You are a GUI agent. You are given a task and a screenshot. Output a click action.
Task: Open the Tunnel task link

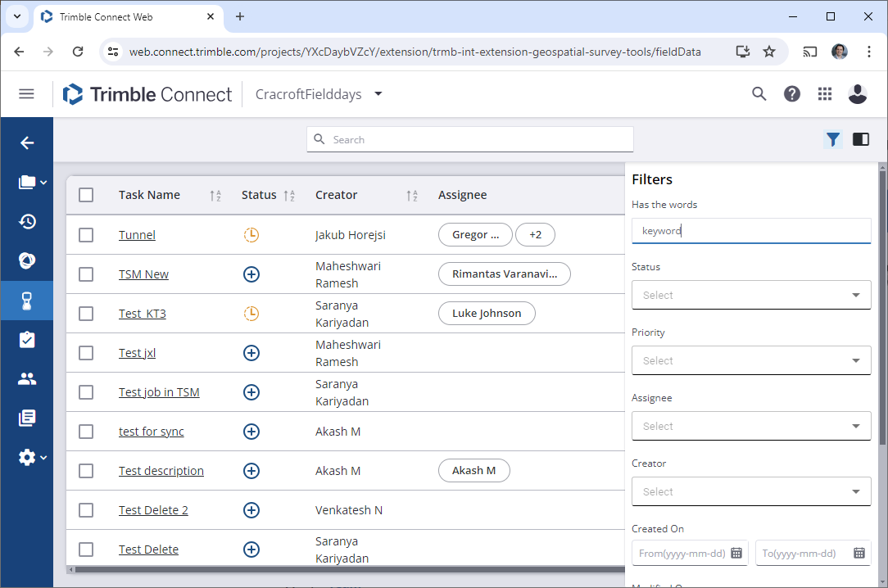[x=137, y=234]
